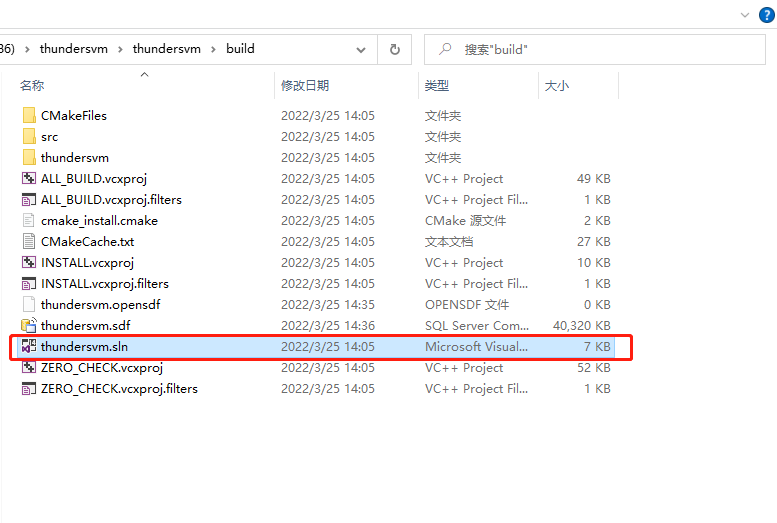Image resolution: width=777 pixels, height=523 pixels.
Task: Click the 49 KB size value
Action: 594,178
